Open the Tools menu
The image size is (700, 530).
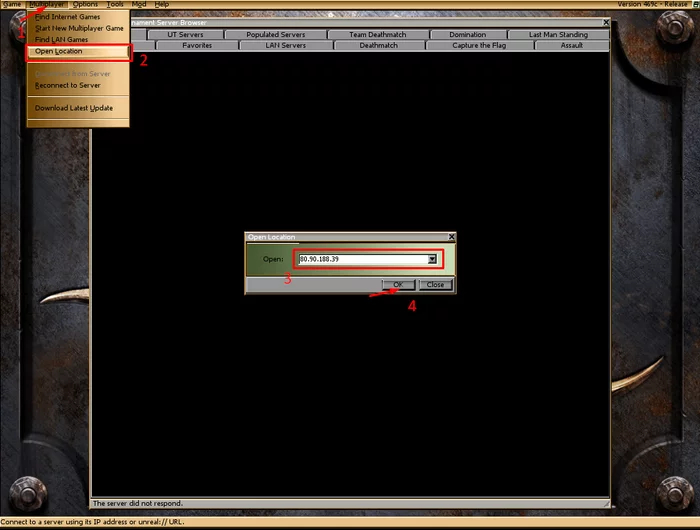pos(115,4)
